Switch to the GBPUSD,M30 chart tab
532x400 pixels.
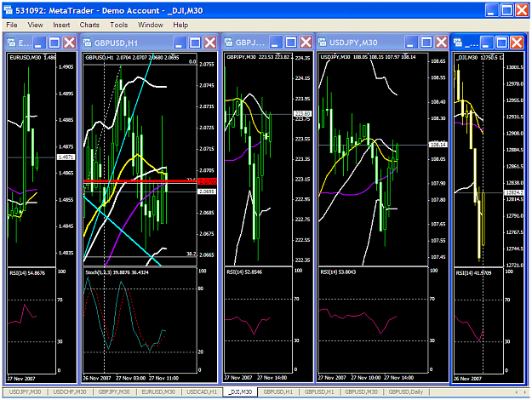click(361, 391)
